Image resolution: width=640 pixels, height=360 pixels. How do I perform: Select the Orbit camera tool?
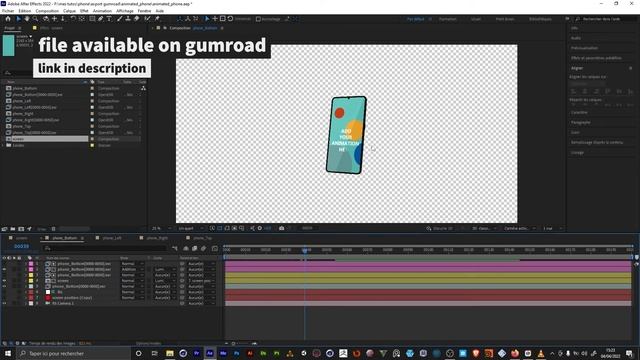click(x=45, y=19)
